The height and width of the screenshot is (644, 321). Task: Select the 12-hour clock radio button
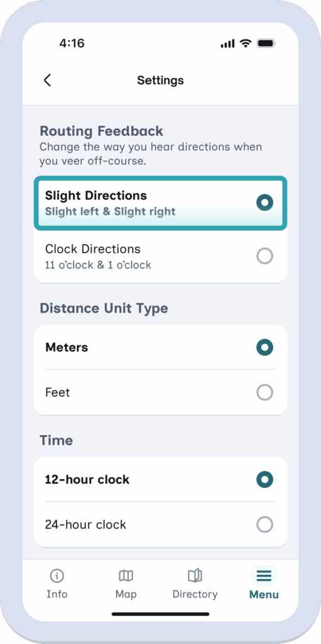pyautogui.click(x=264, y=479)
